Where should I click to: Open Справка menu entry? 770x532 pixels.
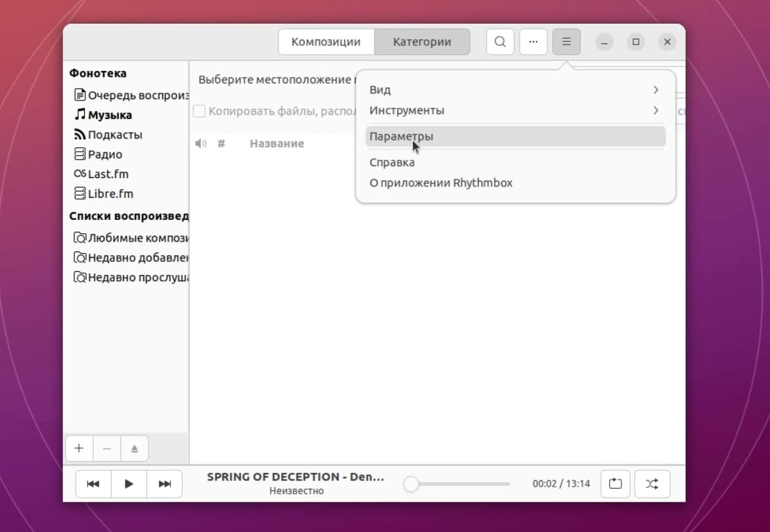(x=516, y=162)
